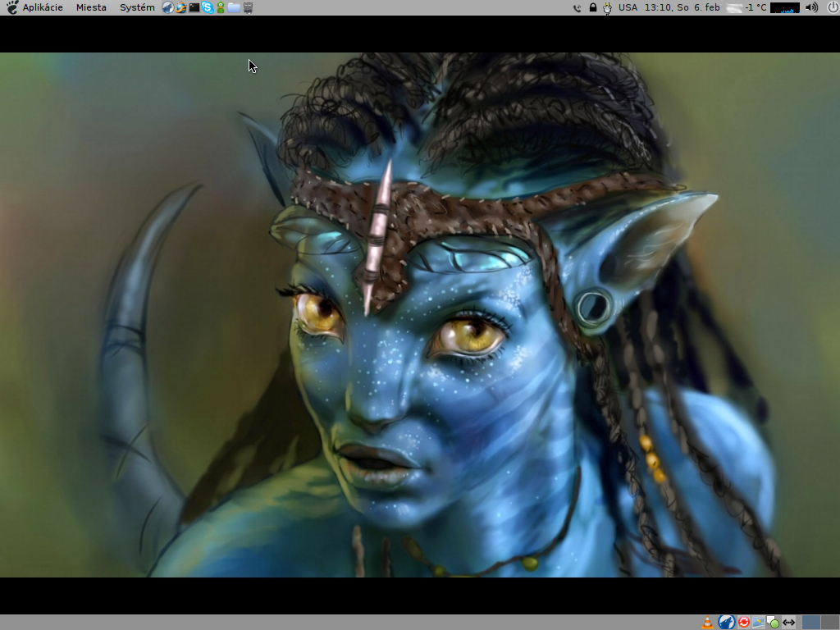Image resolution: width=840 pixels, height=630 pixels.
Task: Open the Systém menu
Action: point(137,7)
